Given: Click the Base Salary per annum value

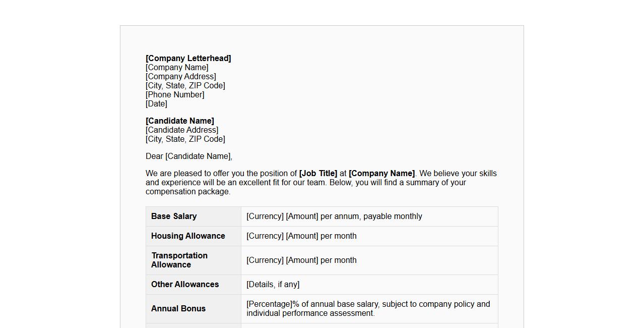Looking at the screenshot, I should click(334, 216).
